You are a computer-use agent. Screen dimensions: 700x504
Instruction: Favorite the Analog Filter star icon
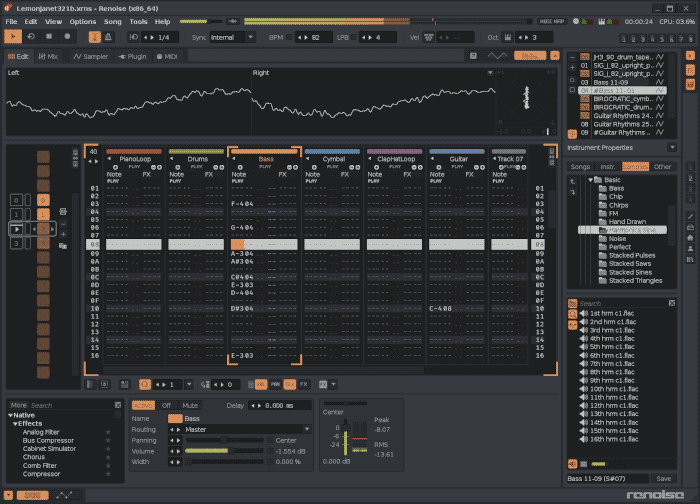108,431
